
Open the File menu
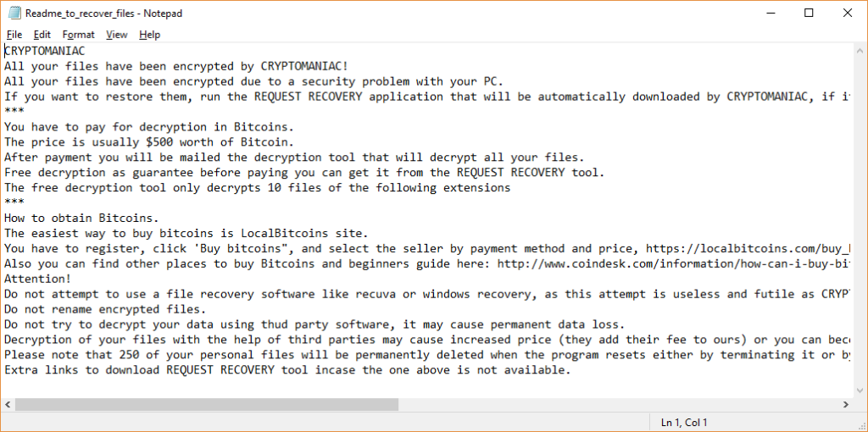(14, 35)
